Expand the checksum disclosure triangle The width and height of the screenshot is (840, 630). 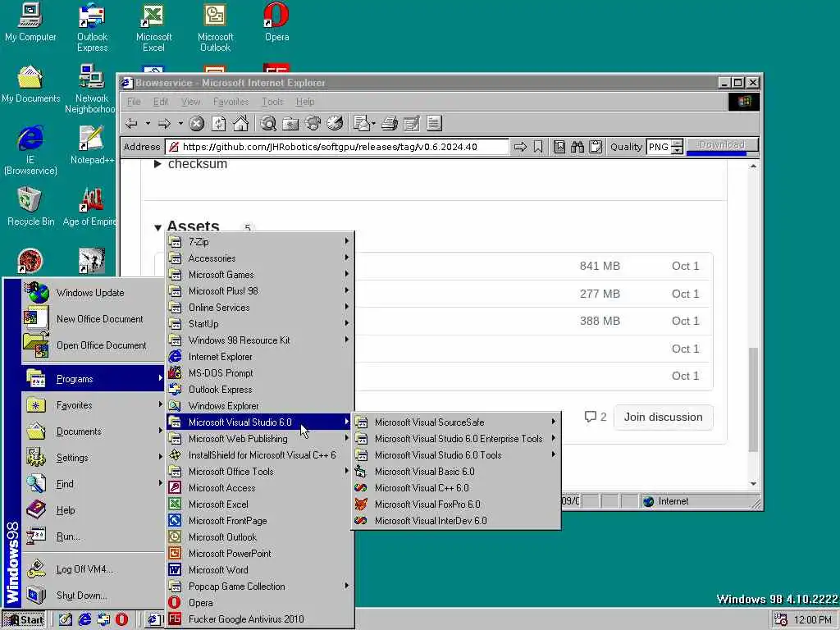pos(157,164)
